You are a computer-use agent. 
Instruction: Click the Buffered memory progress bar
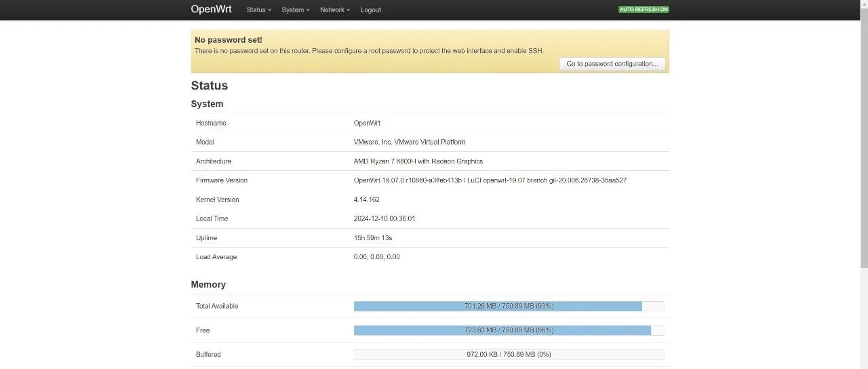click(x=509, y=355)
